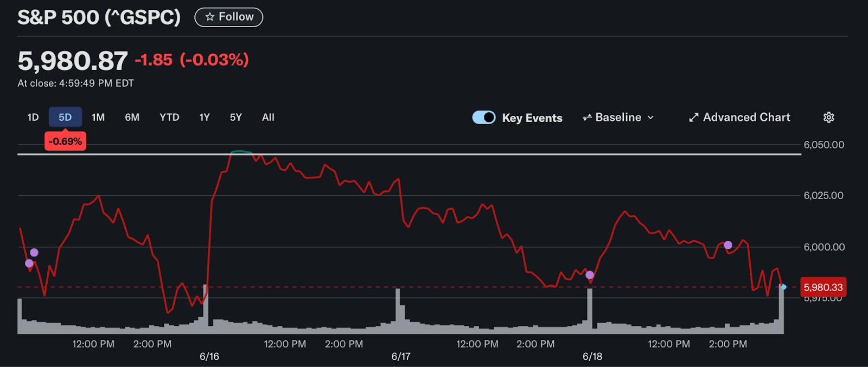Viewport: 868px width, 367px height.
Task: Choose the 1Y range tab
Action: [x=205, y=117]
